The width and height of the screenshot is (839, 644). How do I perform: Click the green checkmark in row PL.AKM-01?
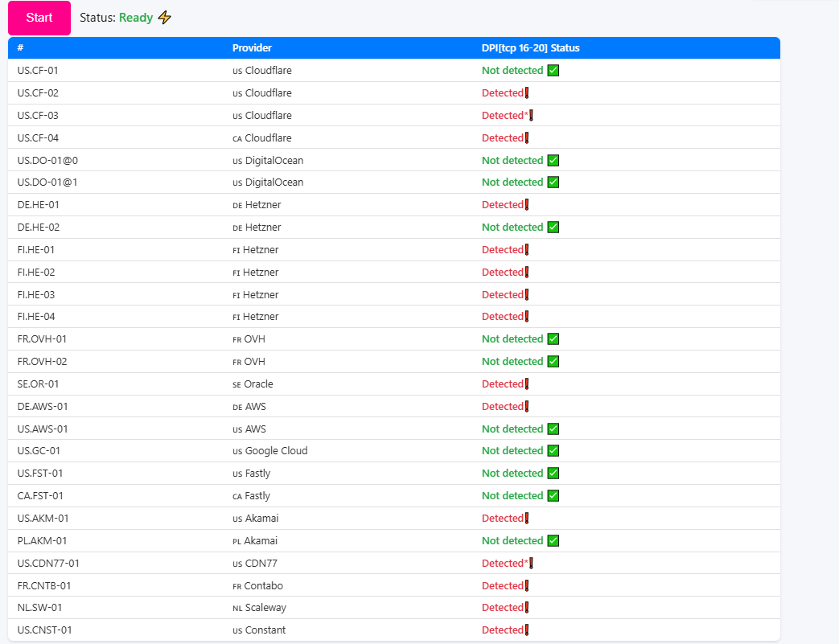(553, 541)
